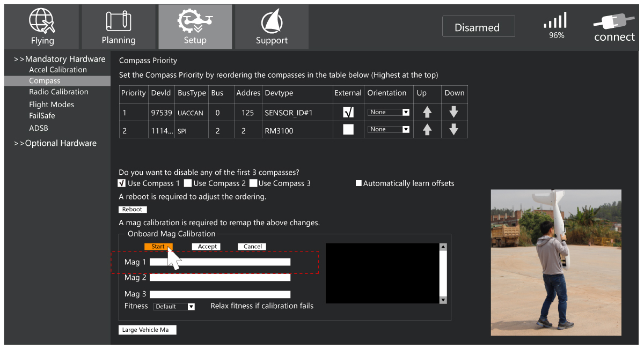Select the SENSOR_ID#1 devtype cell

[x=297, y=113]
